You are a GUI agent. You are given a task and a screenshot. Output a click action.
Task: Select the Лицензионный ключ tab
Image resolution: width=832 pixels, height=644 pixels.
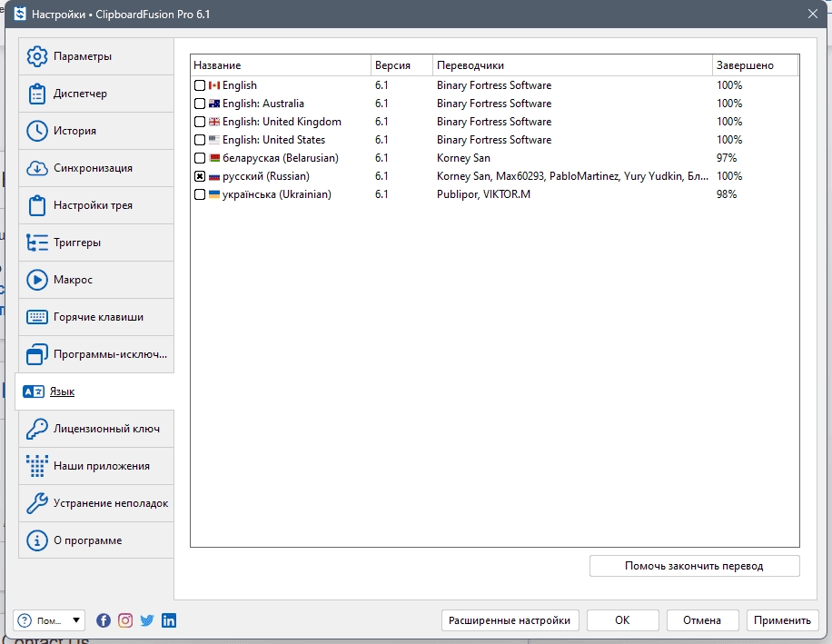tap(96, 429)
